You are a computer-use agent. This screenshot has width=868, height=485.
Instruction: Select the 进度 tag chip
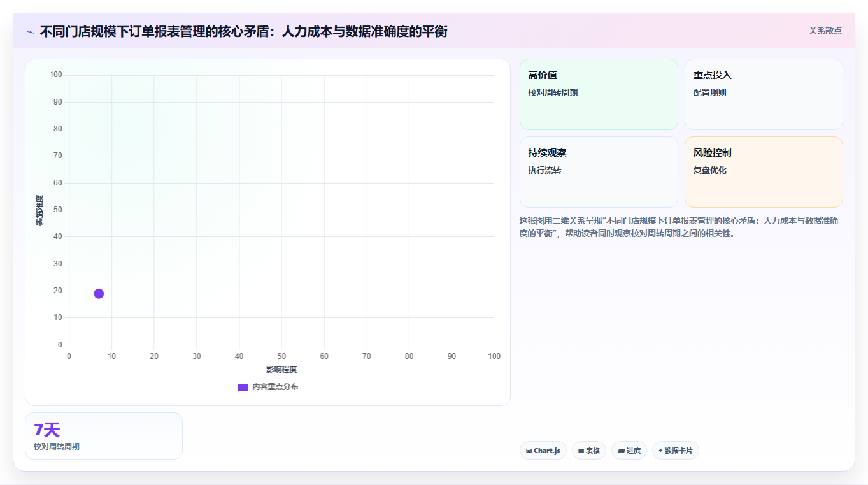click(x=629, y=451)
